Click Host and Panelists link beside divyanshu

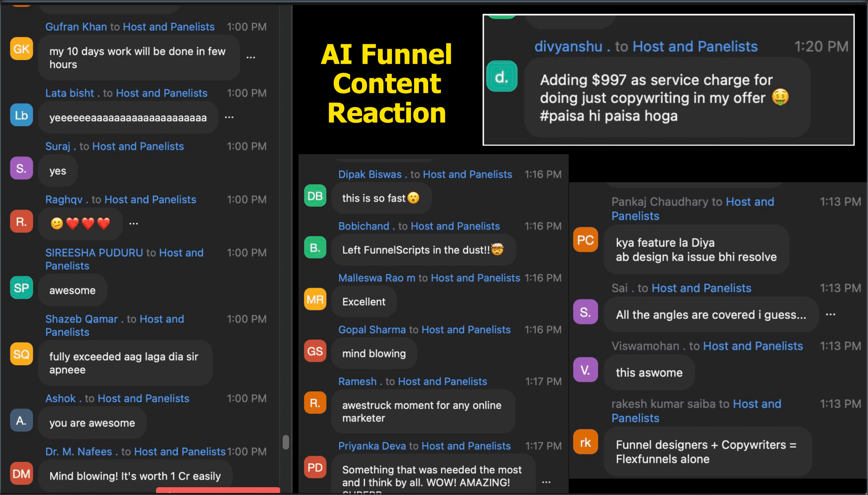695,47
